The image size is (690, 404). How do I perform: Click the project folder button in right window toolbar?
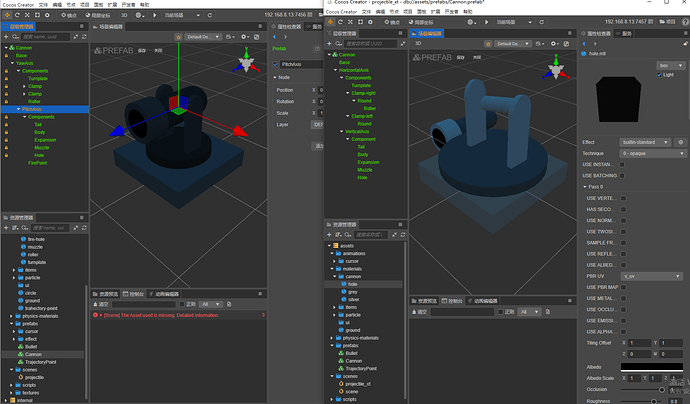tap(667, 22)
